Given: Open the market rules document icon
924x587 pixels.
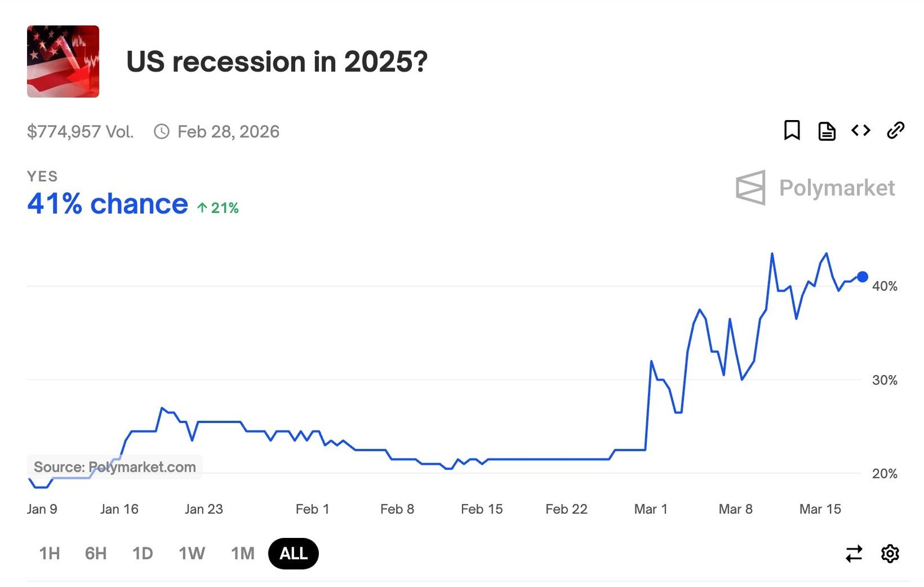Looking at the screenshot, I should pyautogui.click(x=827, y=130).
